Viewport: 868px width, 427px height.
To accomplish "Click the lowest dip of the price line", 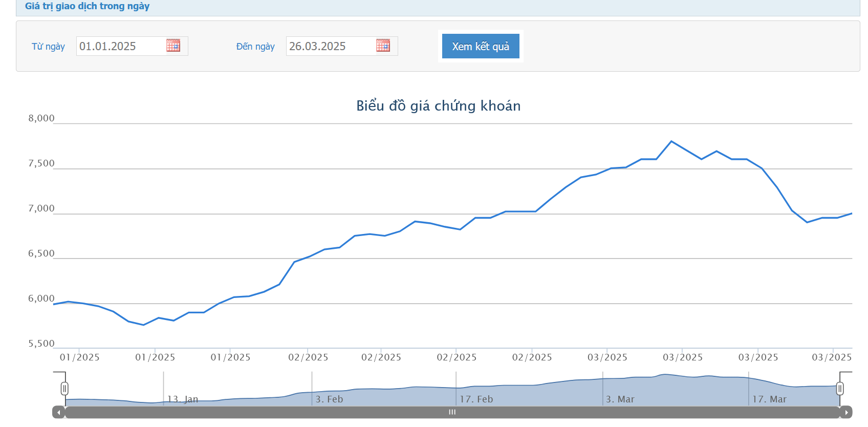I will 143,325.
